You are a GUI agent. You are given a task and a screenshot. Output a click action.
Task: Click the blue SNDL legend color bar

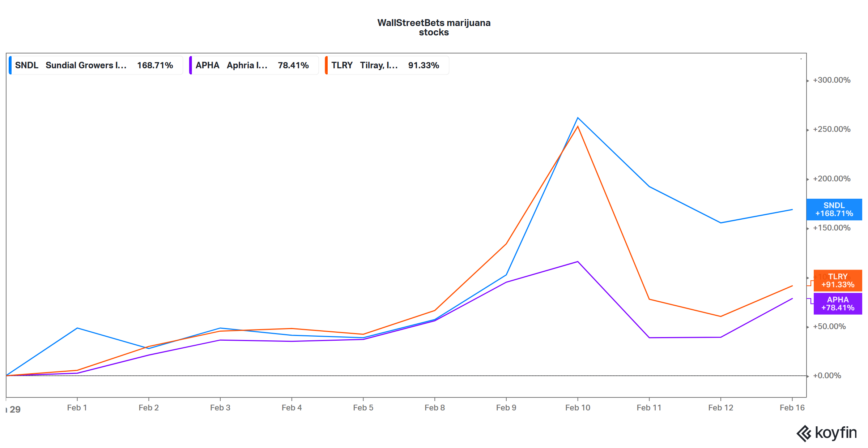(x=10, y=65)
